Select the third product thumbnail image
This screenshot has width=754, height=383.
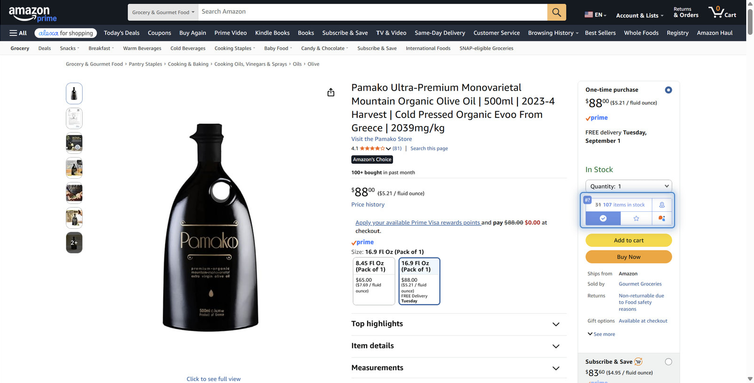(74, 143)
